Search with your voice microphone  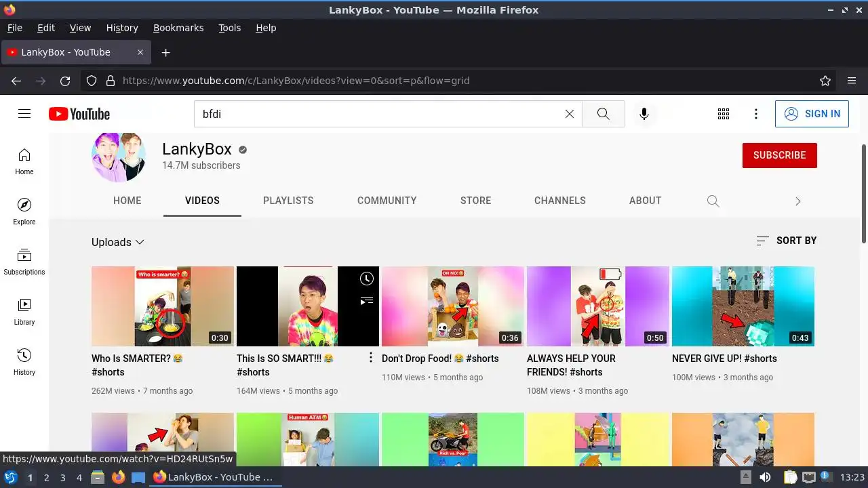tap(644, 114)
